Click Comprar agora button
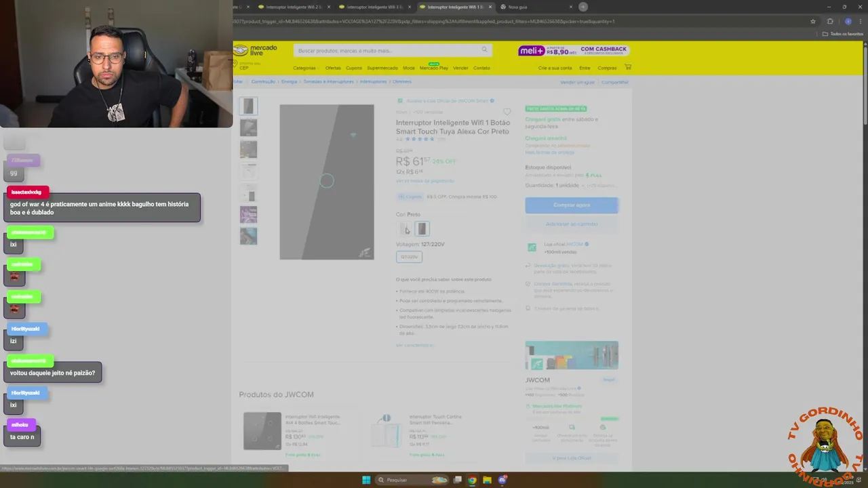The width and height of the screenshot is (868, 488). (572, 205)
